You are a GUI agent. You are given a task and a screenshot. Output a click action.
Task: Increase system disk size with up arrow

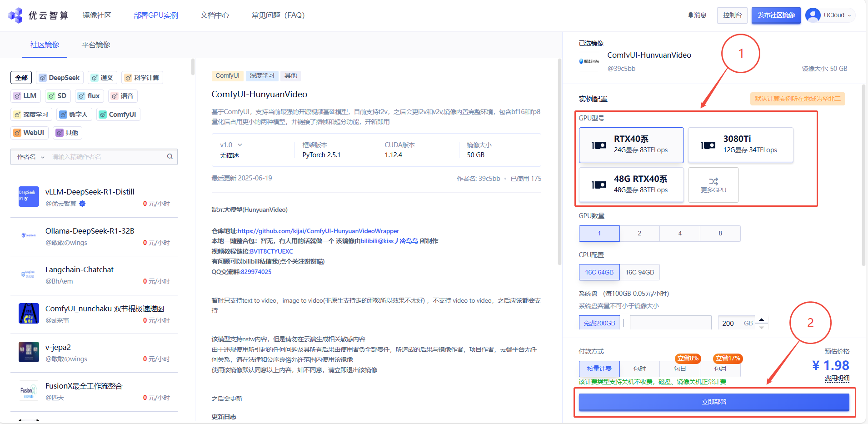coord(762,319)
